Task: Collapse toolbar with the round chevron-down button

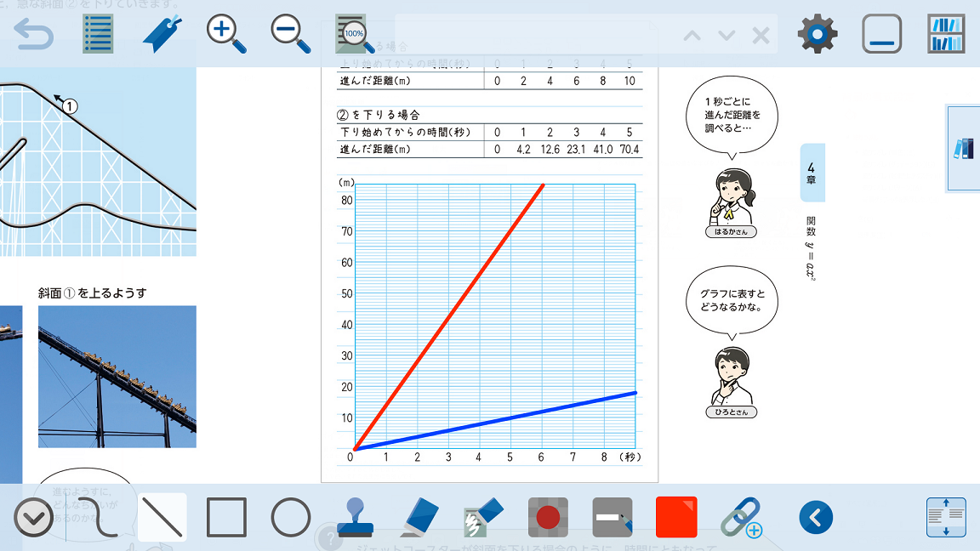Action: (x=33, y=517)
